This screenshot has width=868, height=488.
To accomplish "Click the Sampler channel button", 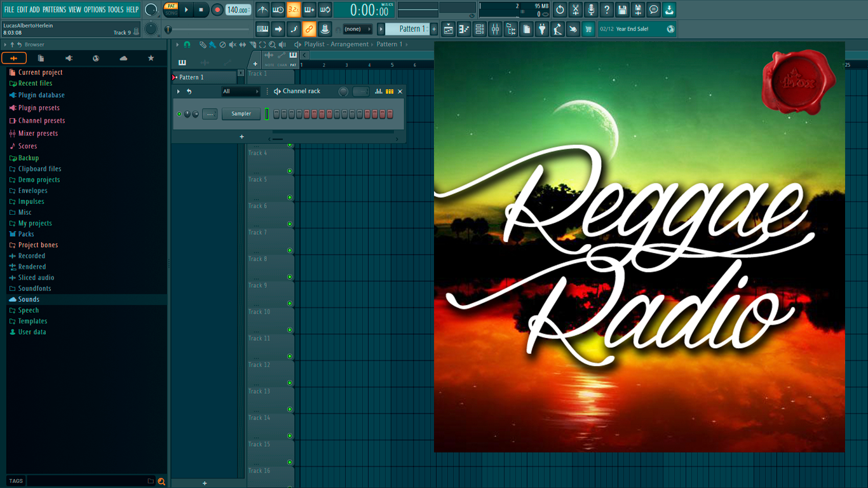I will pyautogui.click(x=241, y=114).
